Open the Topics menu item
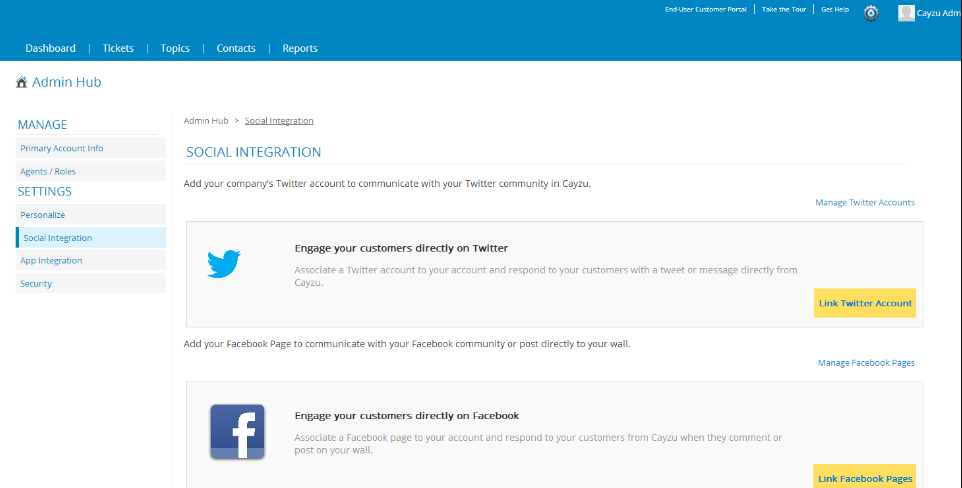Viewport: 962px width, 488px height. coord(175,48)
